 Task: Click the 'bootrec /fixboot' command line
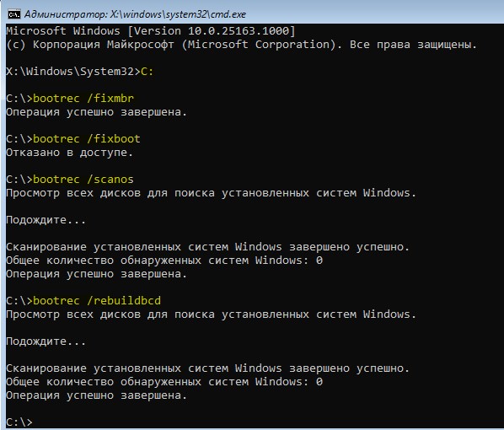(73, 139)
